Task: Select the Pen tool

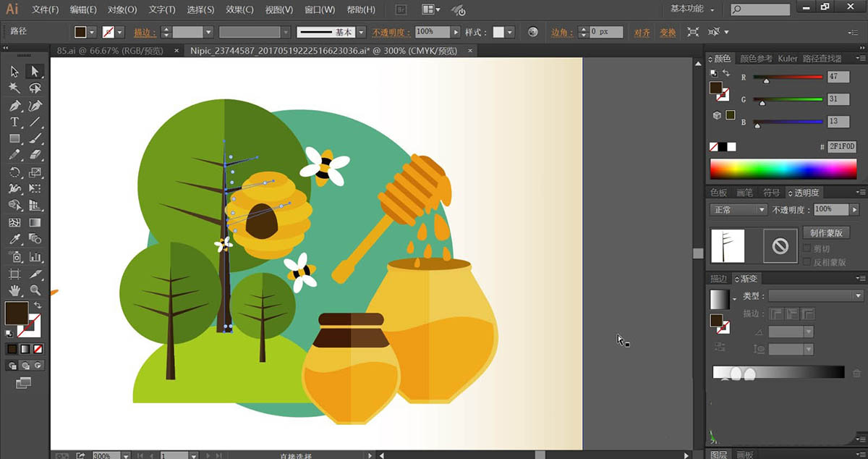Action: (14, 106)
